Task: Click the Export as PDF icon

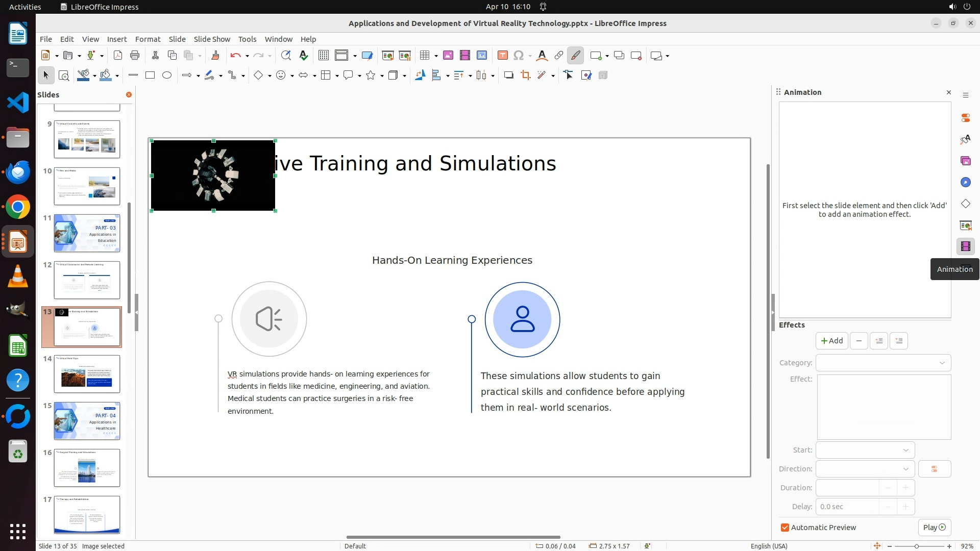Action: pyautogui.click(x=117, y=56)
